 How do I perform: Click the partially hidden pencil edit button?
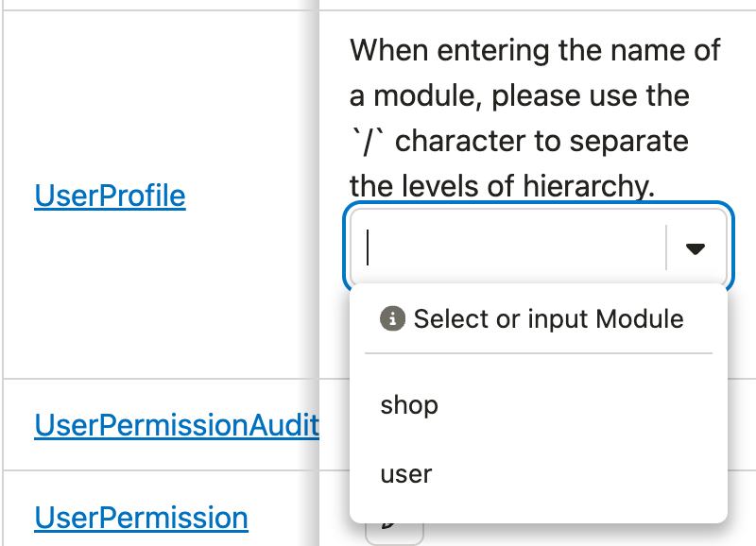pos(394,532)
